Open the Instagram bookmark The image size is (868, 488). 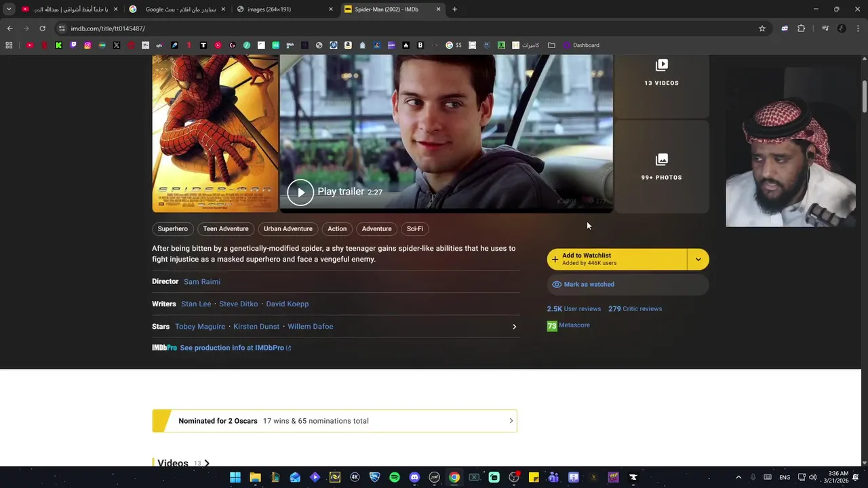coord(87,45)
